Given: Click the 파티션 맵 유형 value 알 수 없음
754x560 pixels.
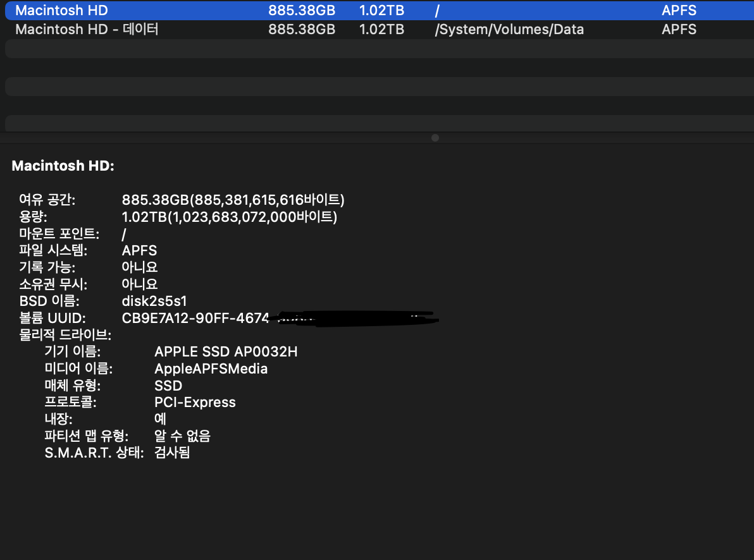Looking at the screenshot, I should coord(182,436).
